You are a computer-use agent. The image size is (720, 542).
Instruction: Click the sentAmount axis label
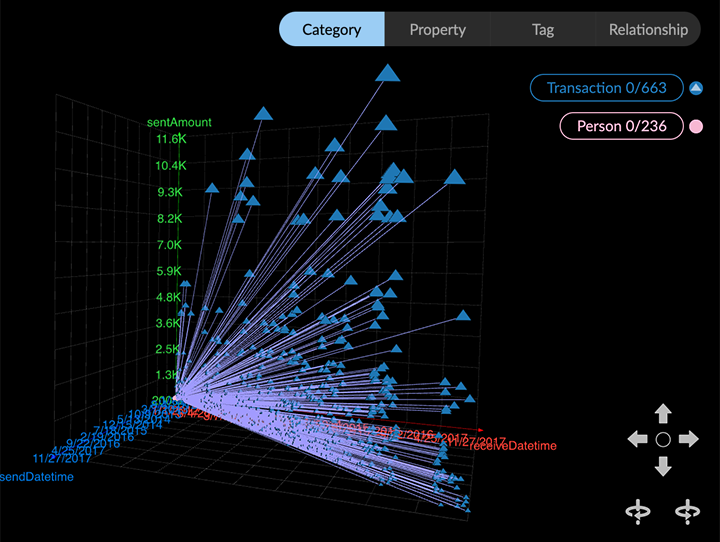[x=179, y=122]
